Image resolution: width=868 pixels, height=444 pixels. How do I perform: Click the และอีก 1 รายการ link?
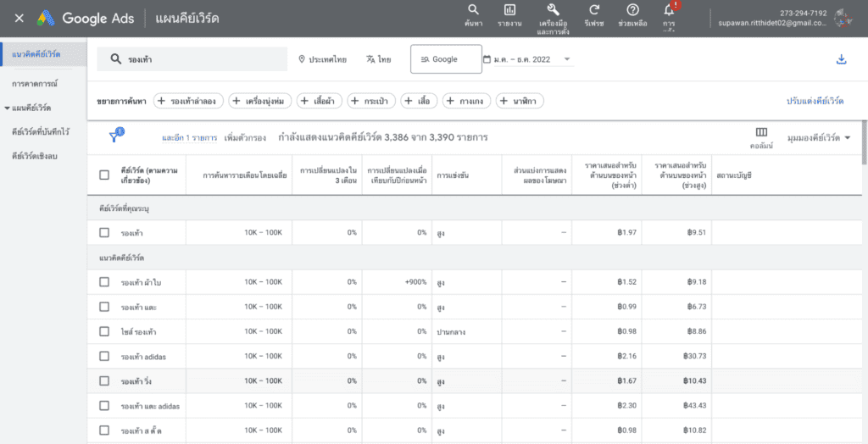(x=189, y=138)
